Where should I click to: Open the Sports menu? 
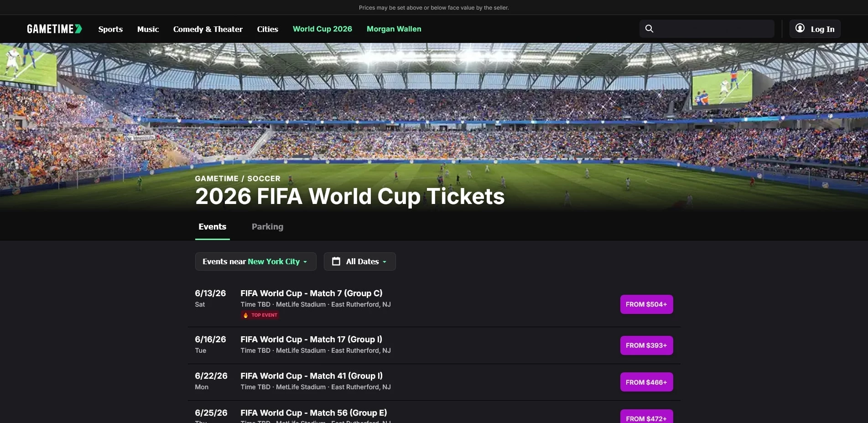(110, 29)
